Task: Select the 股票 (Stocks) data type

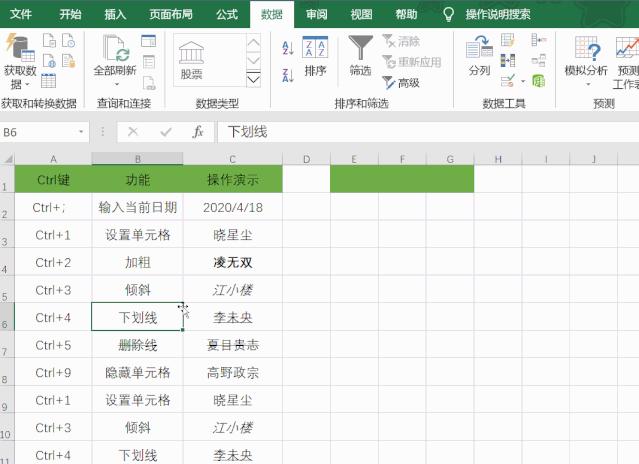Action: (x=191, y=60)
